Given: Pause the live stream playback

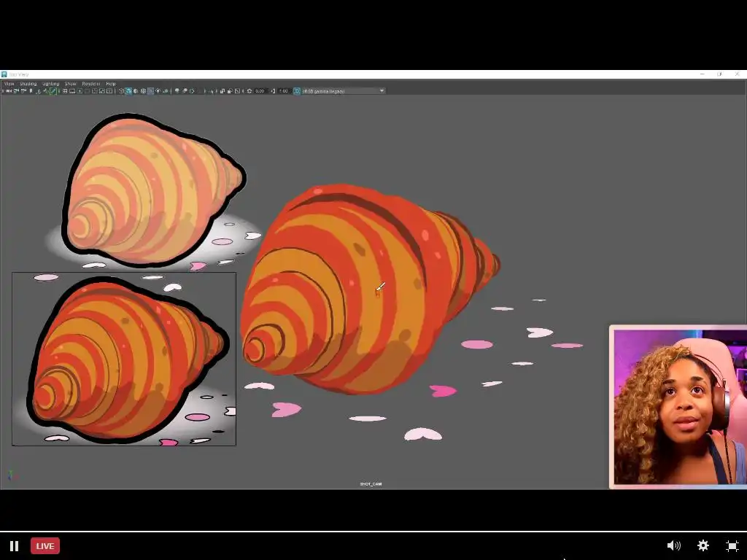Looking at the screenshot, I should pos(15,545).
